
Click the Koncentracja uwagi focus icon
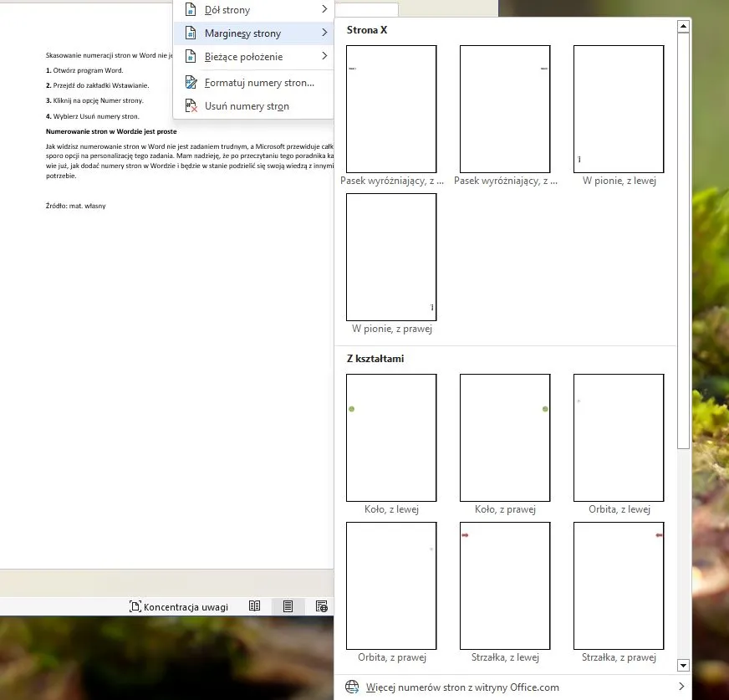click(x=135, y=606)
